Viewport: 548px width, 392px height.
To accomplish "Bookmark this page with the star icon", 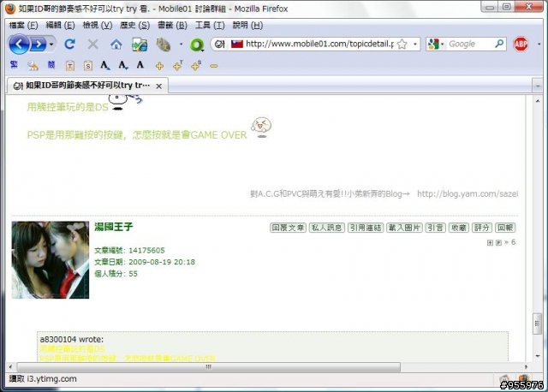I will 402,44.
